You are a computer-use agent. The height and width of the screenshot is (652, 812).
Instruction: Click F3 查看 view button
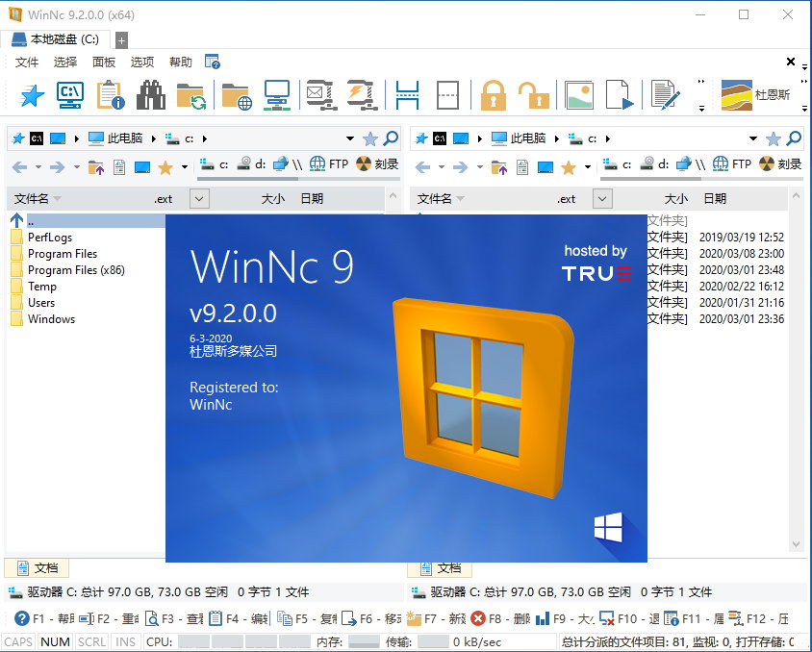(x=174, y=618)
